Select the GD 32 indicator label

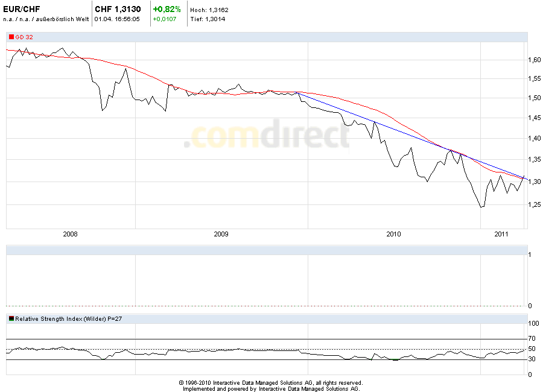[24, 37]
